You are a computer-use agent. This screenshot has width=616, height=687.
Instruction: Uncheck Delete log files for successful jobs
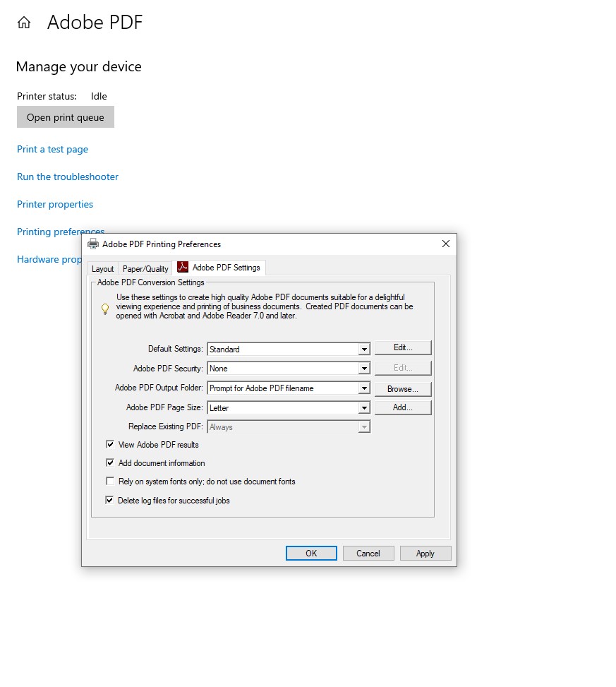click(x=110, y=500)
